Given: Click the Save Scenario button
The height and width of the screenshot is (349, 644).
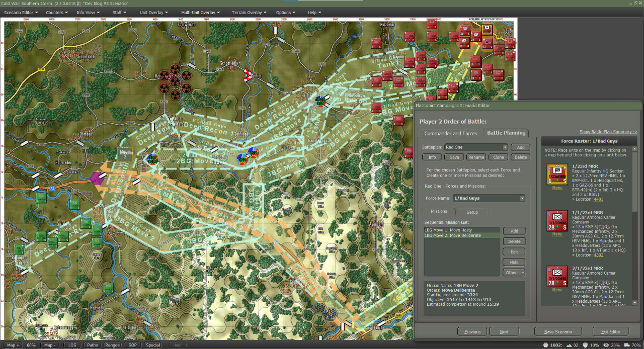Looking at the screenshot, I should pyautogui.click(x=557, y=331).
